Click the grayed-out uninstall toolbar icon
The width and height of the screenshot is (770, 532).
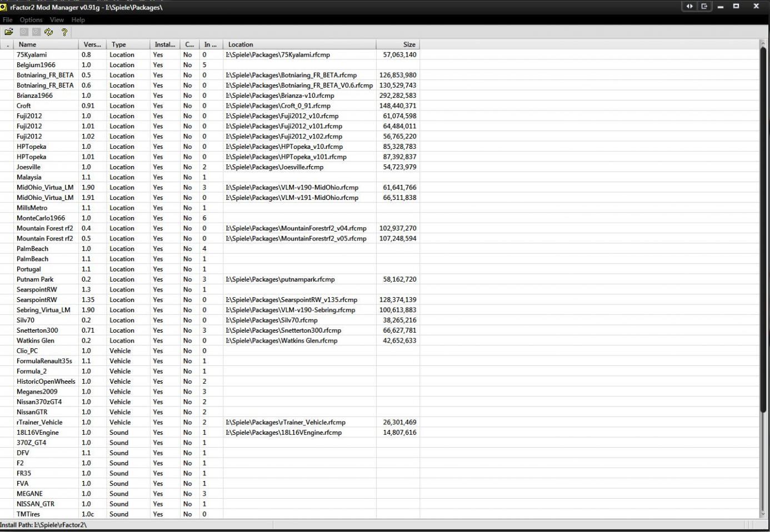point(36,32)
